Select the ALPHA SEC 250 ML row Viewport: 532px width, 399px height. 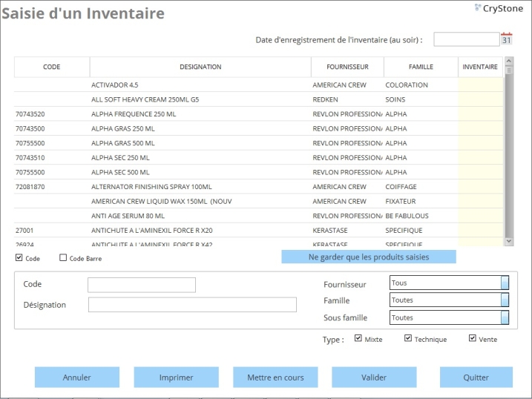click(x=258, y=158)
